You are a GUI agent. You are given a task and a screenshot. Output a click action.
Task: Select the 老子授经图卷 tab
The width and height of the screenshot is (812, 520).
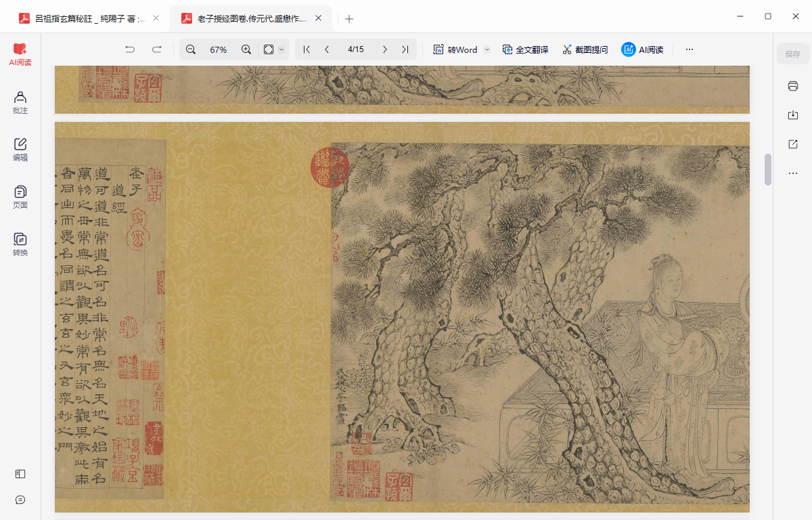(x=252, y=19)
